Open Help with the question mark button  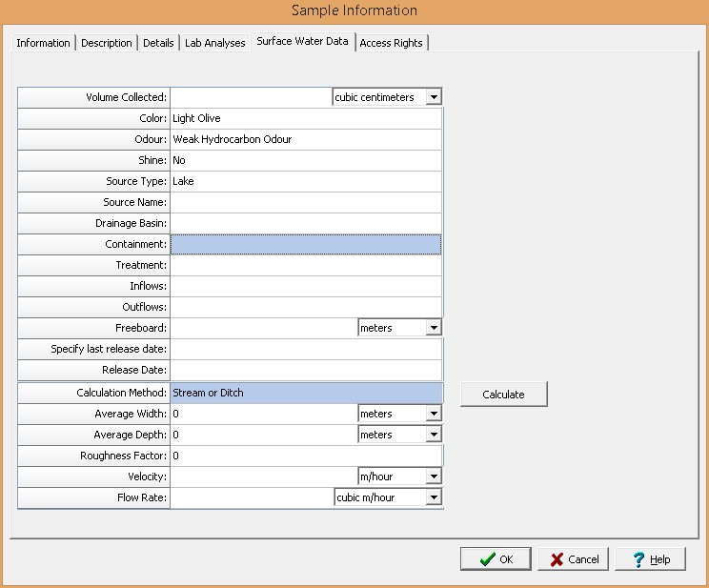650,559
